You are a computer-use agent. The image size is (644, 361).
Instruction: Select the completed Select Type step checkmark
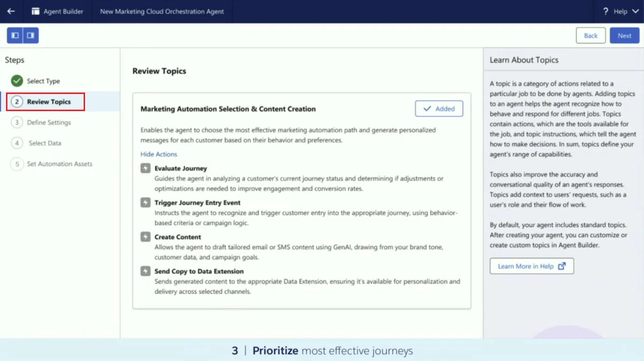click(x=17, y=81)
